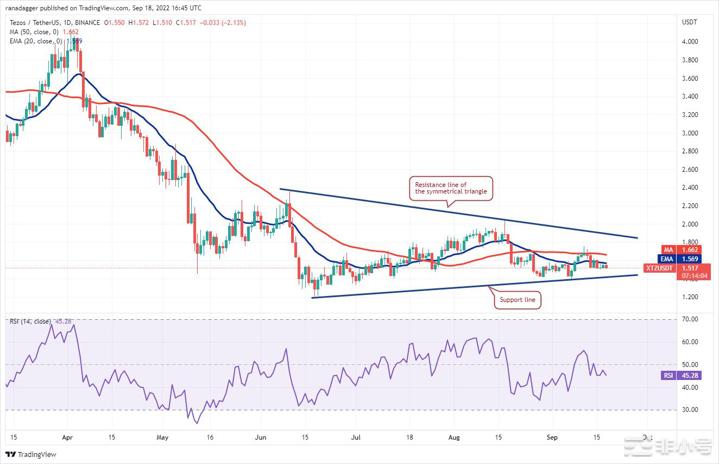Screen dimensions: 719x464
Task: Click the Jun label on time axis
Action: [260, 437]
